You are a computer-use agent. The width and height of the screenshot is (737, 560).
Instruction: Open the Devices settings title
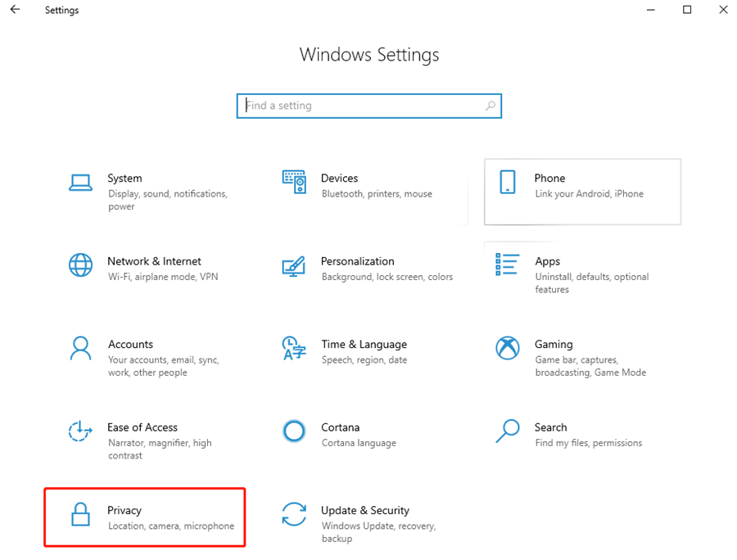(339, 178)
